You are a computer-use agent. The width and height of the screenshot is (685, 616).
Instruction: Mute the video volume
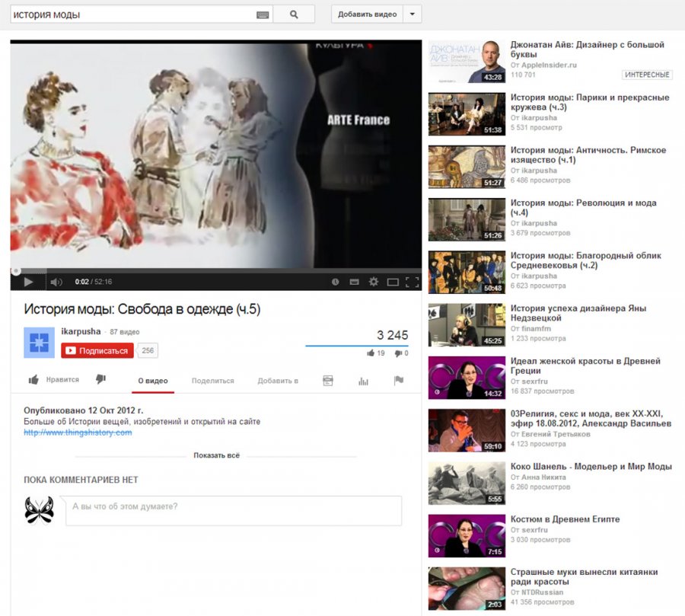click(x=56, y=281)
